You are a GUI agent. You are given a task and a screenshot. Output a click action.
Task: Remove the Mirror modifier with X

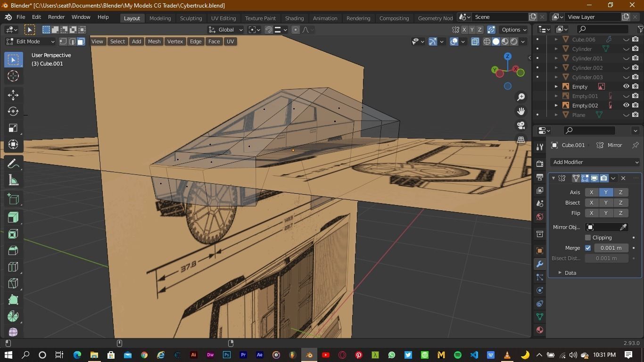623,178
